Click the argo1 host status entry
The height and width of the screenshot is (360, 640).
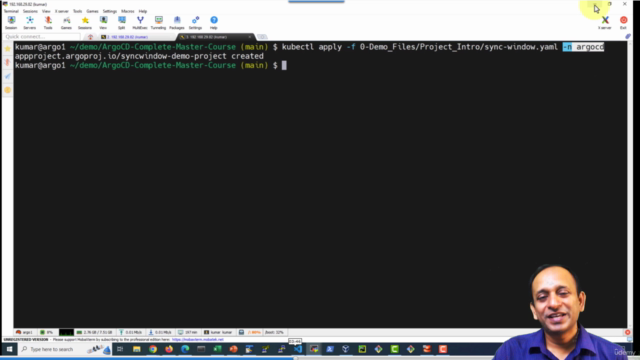(x=24, y=332)
